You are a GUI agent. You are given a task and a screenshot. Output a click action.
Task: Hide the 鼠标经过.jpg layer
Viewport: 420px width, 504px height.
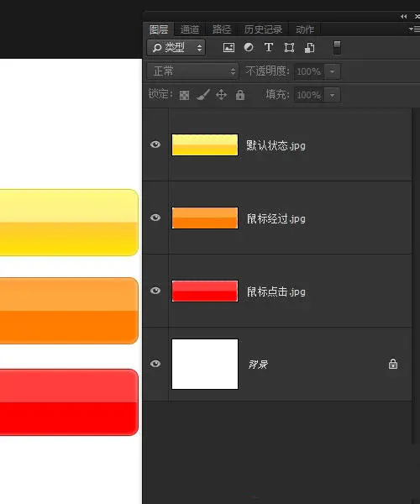[155, 218]
